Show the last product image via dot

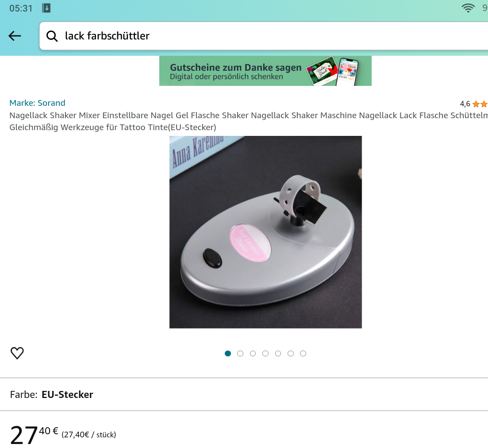(303, 353)
